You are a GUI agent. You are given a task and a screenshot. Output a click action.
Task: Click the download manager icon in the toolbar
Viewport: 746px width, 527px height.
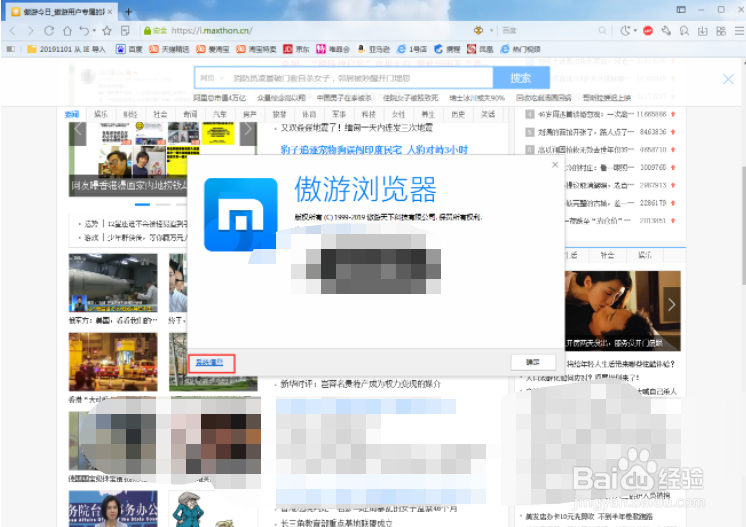(703, 31)
